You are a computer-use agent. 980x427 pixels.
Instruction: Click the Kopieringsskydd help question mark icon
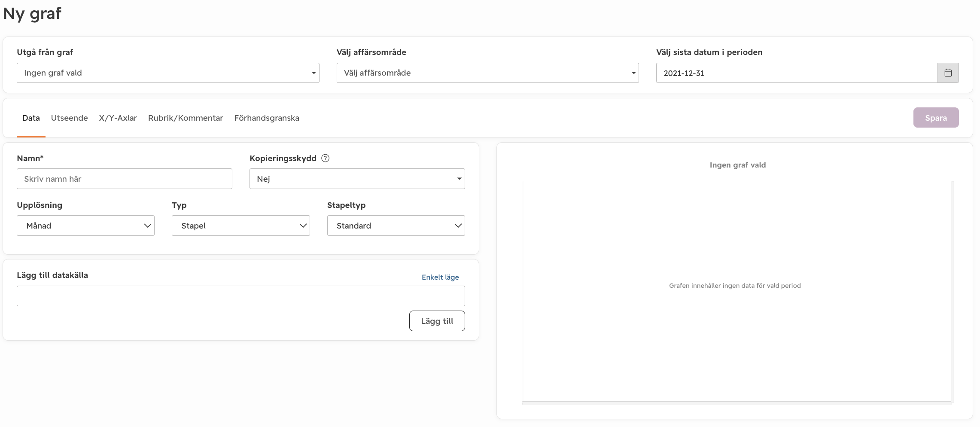[x=326, y=158]
